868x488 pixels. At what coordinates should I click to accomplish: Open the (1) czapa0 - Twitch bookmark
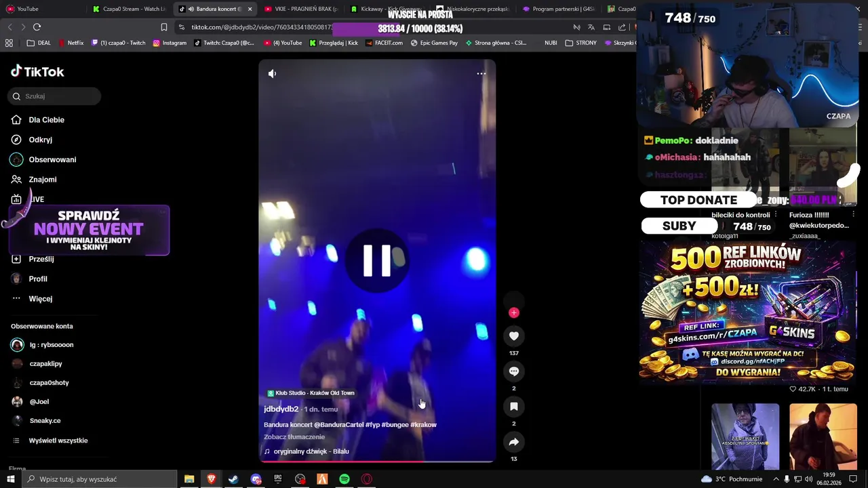coord(119,43)
